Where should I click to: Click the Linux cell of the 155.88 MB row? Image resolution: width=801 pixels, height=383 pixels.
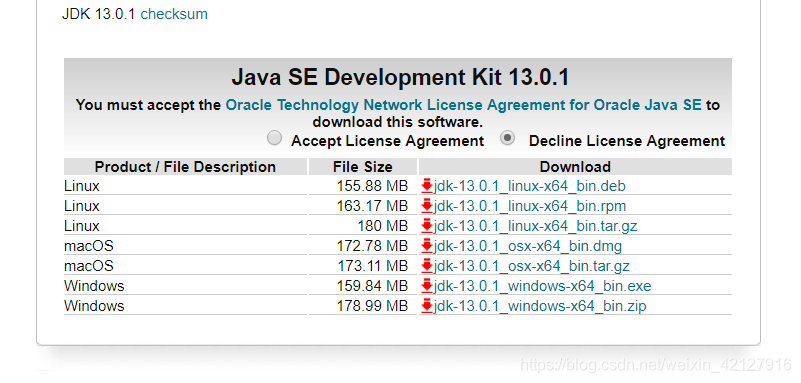coord(185,186)
